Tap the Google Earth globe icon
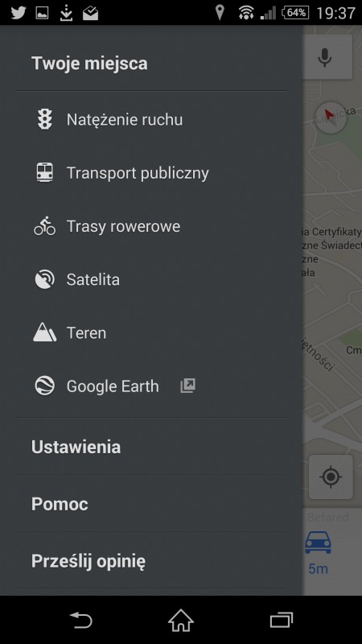 (x=45, y=386)
